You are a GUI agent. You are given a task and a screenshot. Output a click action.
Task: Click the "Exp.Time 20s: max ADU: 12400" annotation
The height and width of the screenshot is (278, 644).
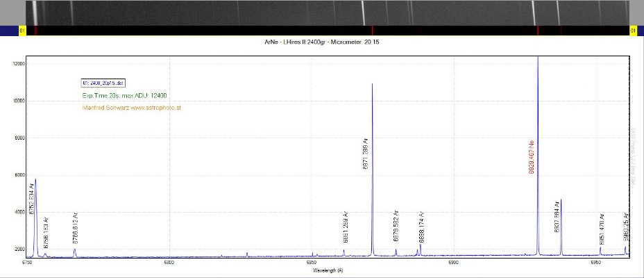[124, 95]
